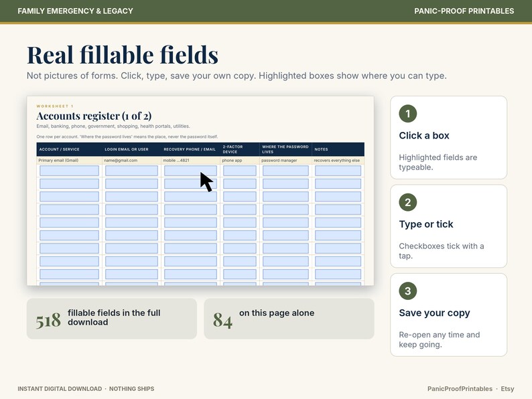Click the "PANIC-PROOF PRINTABLES" header text
The width and height of the screenshot is (532, 399).
point(464,11)
